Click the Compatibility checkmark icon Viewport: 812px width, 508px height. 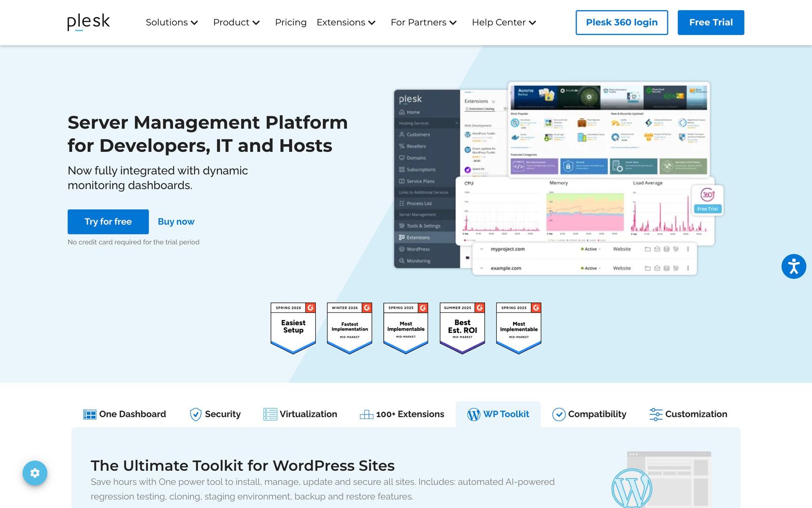pyautogui.click(x=559, y=415)
